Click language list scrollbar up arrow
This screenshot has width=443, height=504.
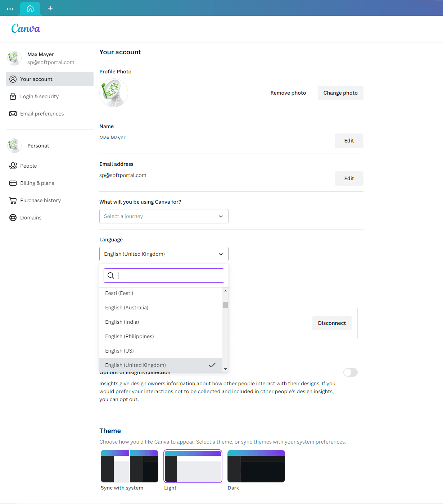tap(225, 291)
